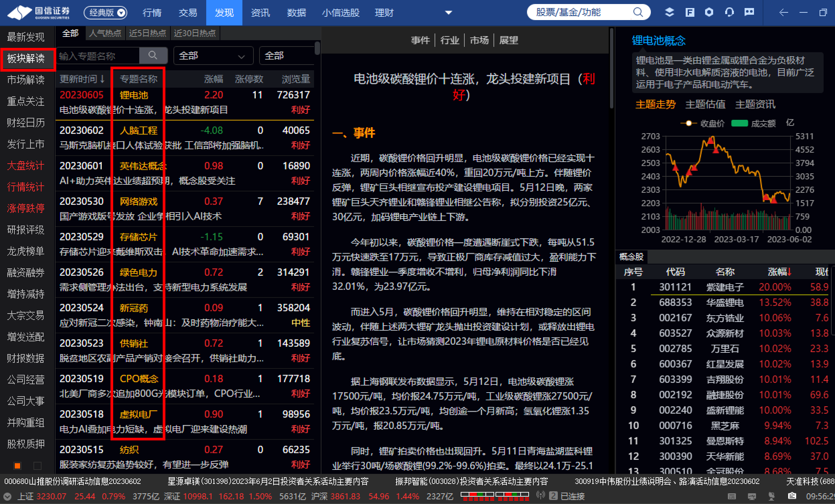The image size is (835, 504).
Task: Open the stacked layers icon in the title bar
Action: point(669,12)
